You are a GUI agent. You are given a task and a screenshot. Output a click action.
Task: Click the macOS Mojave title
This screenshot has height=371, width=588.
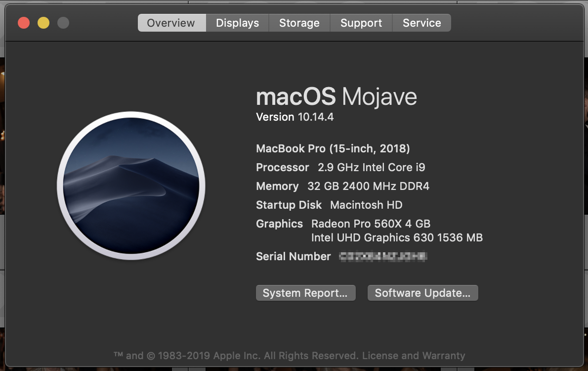pyautogui.click(x=336, y=97)
